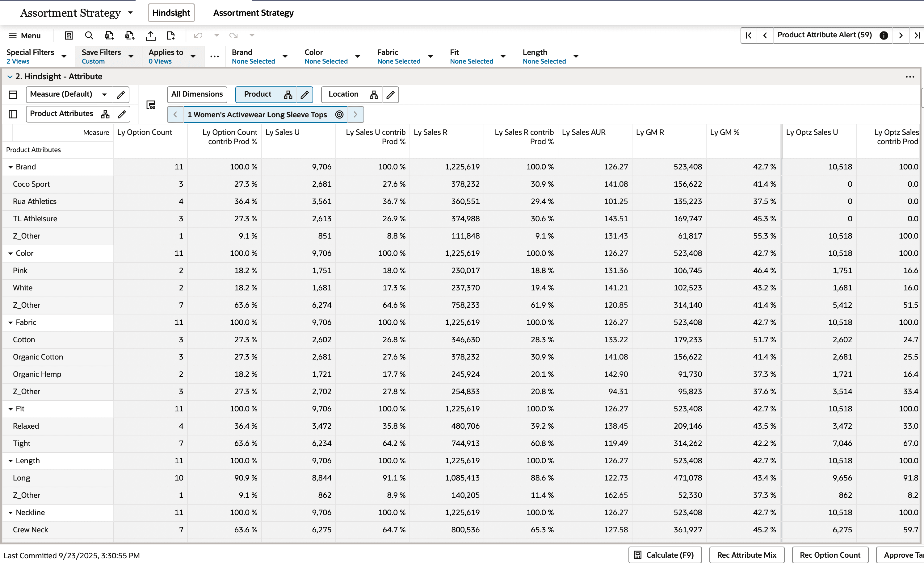The width and height of the screenshot is (924, 566).
Task: Click the calculator icon in the toolbar
Action: tap(69, 35)
